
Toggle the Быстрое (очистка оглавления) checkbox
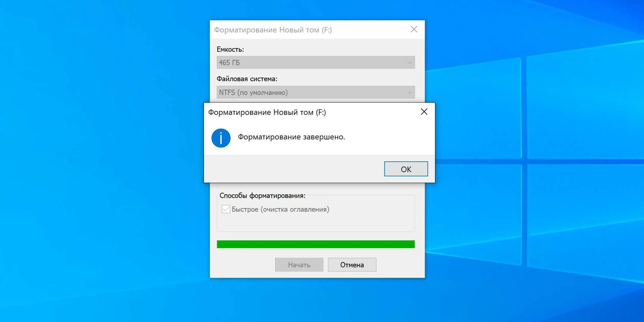226,209
